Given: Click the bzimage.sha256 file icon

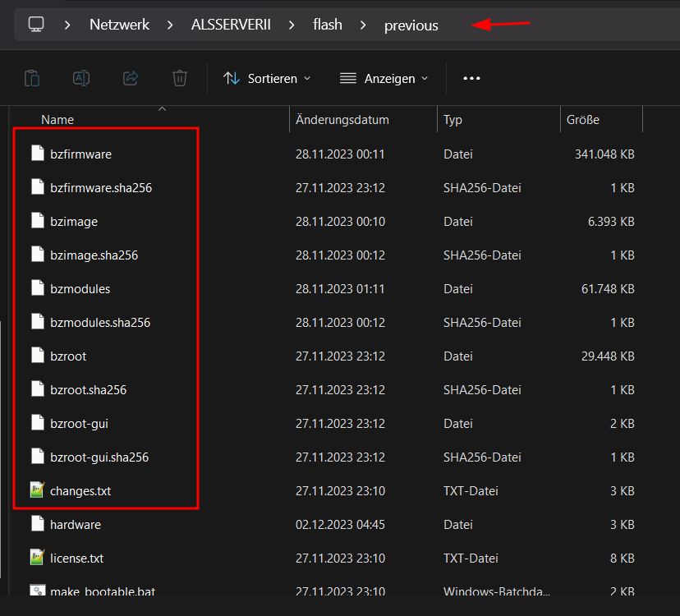Looking at the screenshot, I should click(x=38, y=255).
